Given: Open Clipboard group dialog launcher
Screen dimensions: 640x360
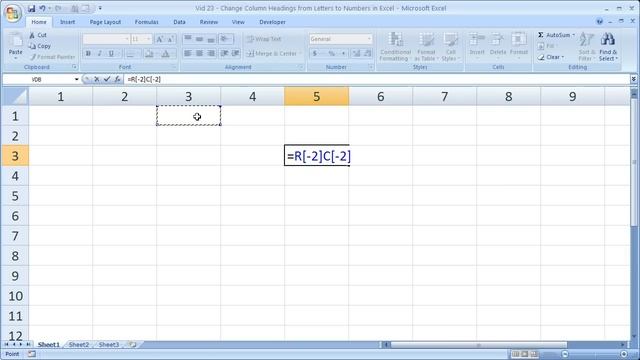Looking at the screenshot, I should [75, 67].
